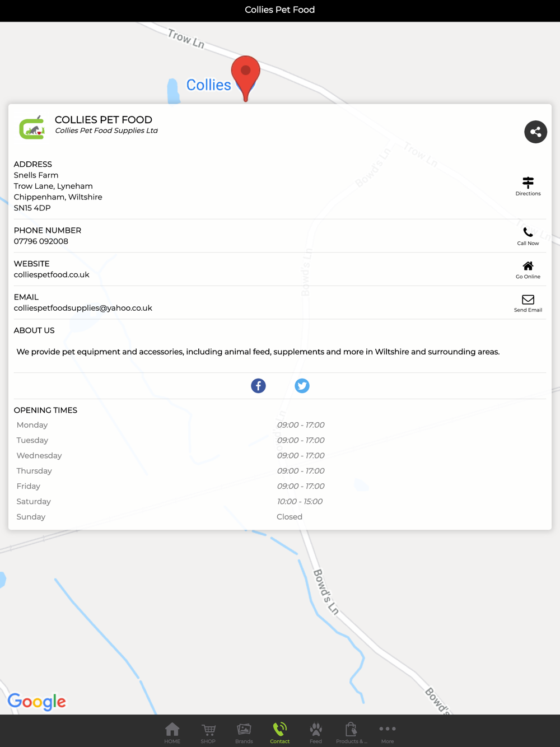Open the Brands tab
560x747 pixels.
coord(244,732)
